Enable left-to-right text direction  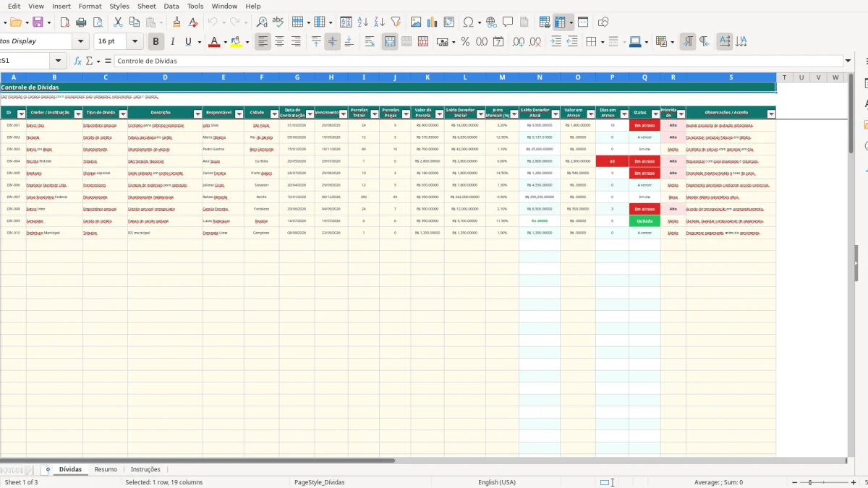click(688, 42)
